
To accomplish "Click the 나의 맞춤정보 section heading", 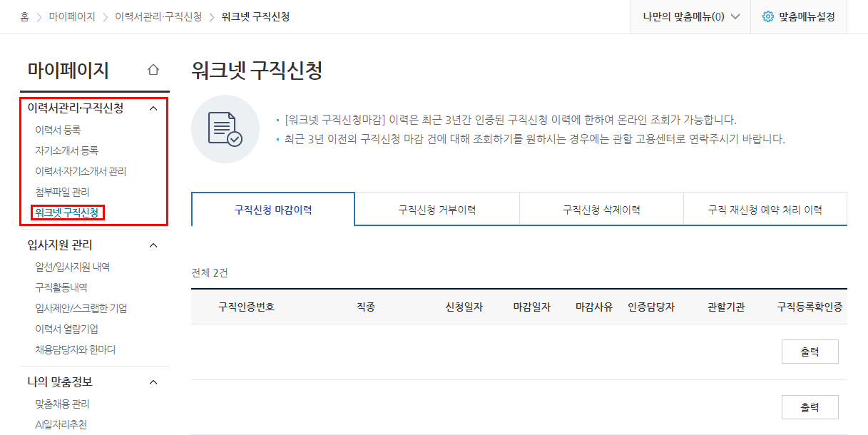I will pos(60,382).
